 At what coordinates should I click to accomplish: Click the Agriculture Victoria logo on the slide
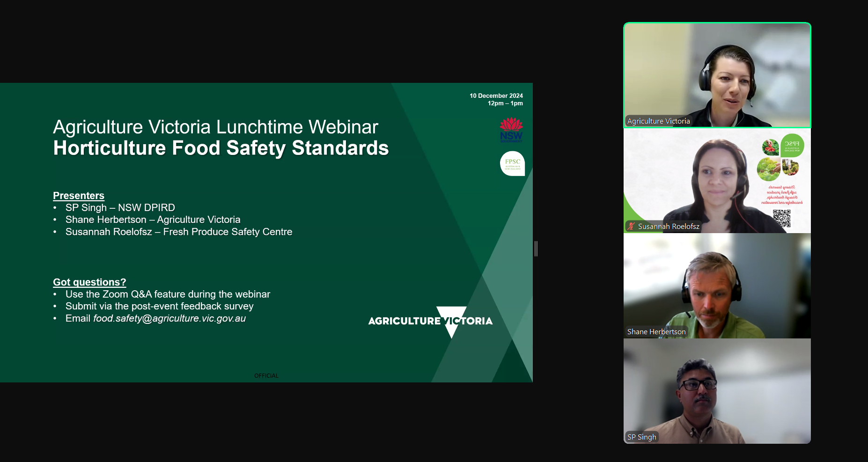(x=430, y=322)
